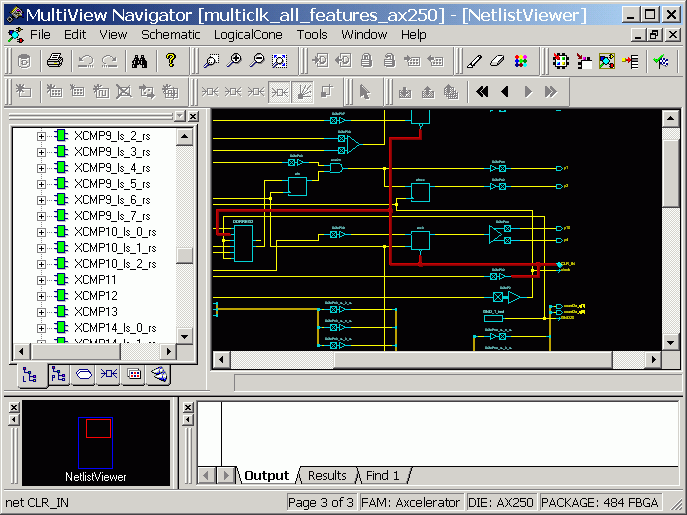Screen dimensions: 687x515
Task: Go to first page double-left arrow
Action: (x=482, y=92)
